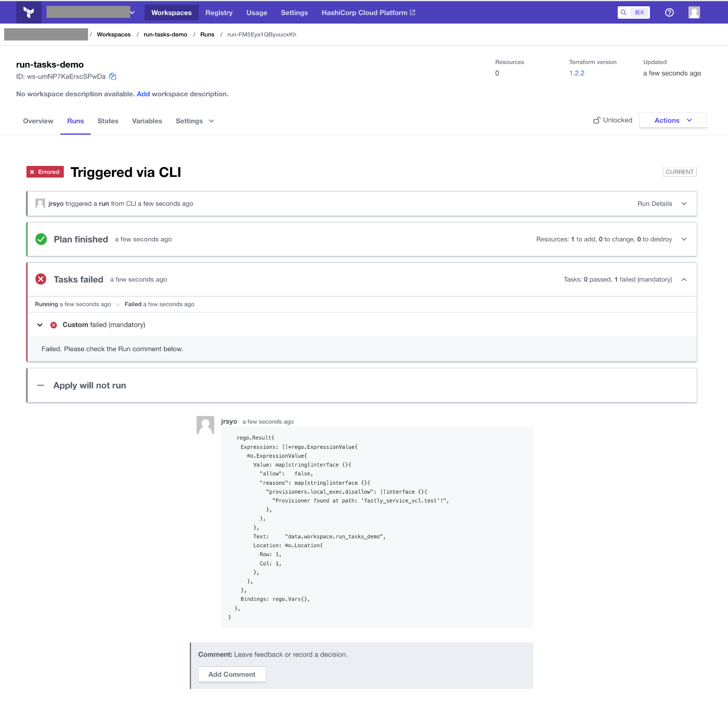The width and height of the screenshot is (728, 708).
Task: Click the search magnifier icon
Action: coord(623,12)
